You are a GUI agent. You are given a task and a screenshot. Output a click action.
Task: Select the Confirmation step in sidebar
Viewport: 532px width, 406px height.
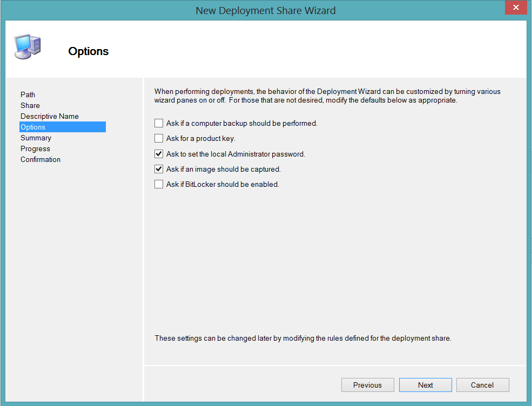pos(41,159)
